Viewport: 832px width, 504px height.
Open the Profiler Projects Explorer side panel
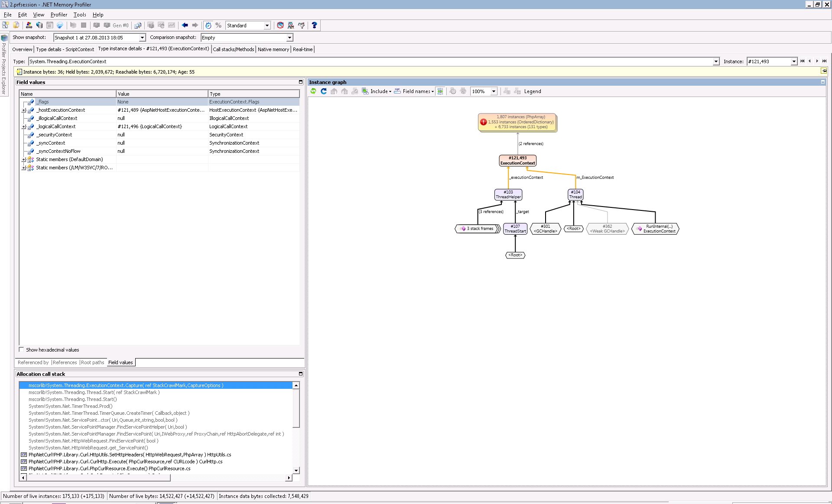pyautogui.click(x=4, y=65)
